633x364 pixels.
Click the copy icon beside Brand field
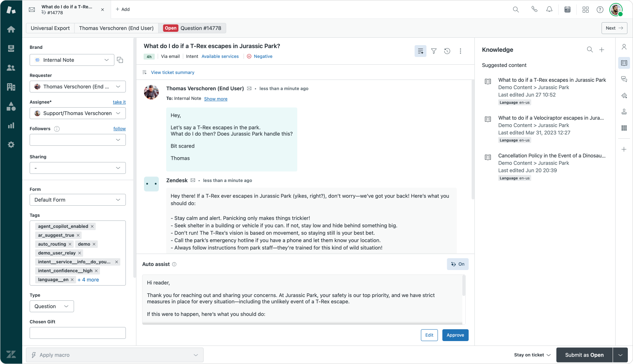point(120,60)
